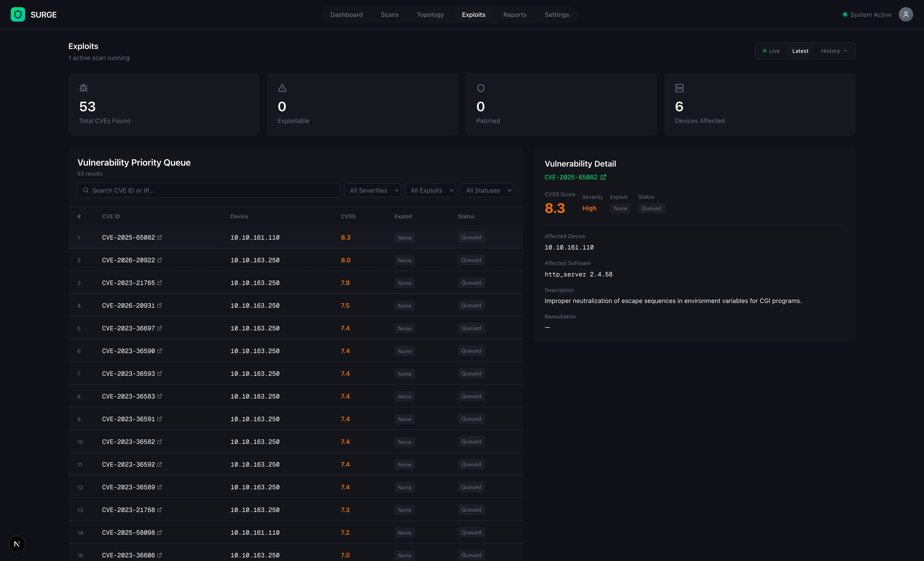
Task: Click the 6 Devices Affected card
Action: click(760, 104)
